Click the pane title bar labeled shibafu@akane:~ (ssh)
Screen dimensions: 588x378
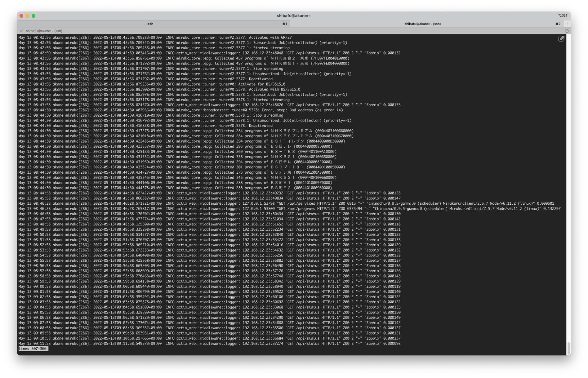coord(44,31)
